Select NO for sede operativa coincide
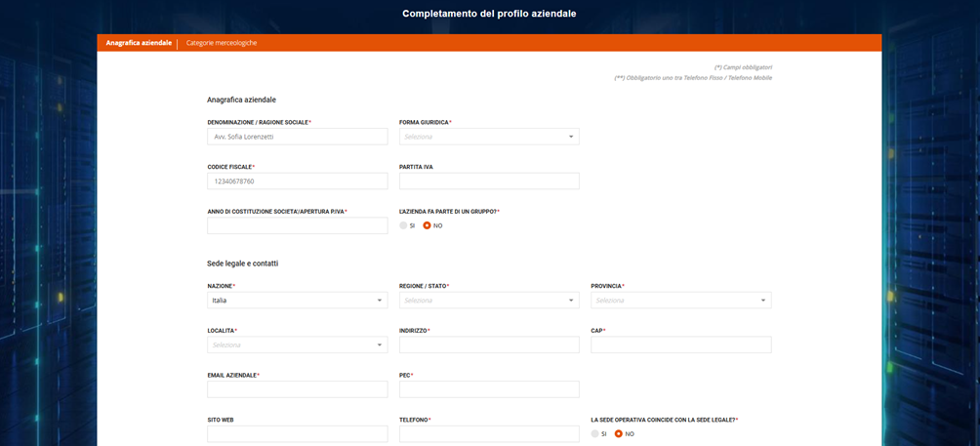This screenshot has width=980, height=446. (x=619, y=433)
